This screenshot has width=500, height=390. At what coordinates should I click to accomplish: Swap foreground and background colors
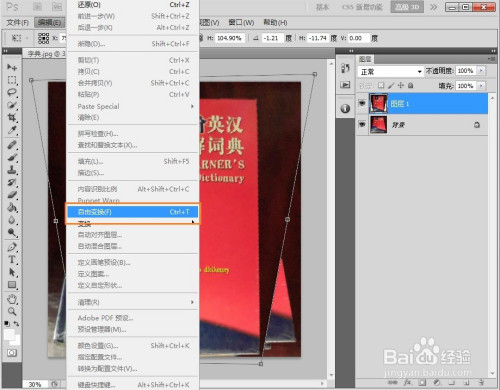[16, 324]
